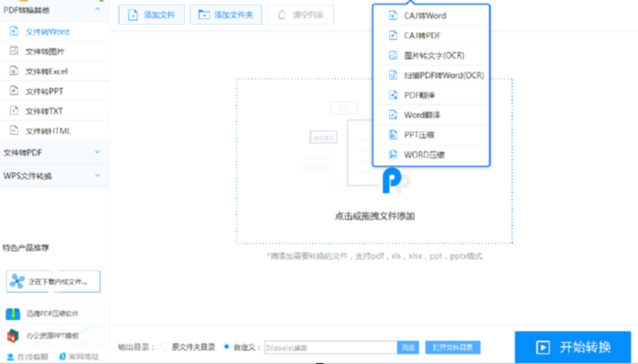Click the 文件转Word sidebar icon
This screenshot has height=364, width=638.
(14, 31)
